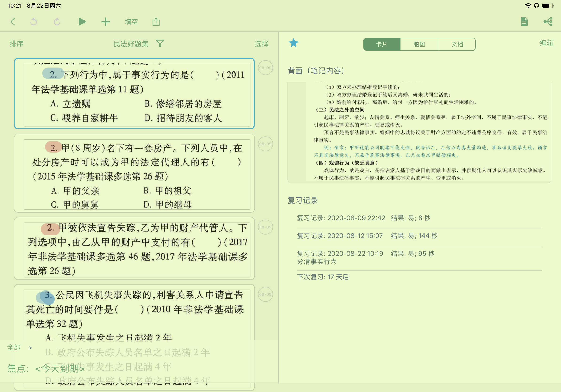Click option B. 甲的祖父

click(x=167, y=191)
